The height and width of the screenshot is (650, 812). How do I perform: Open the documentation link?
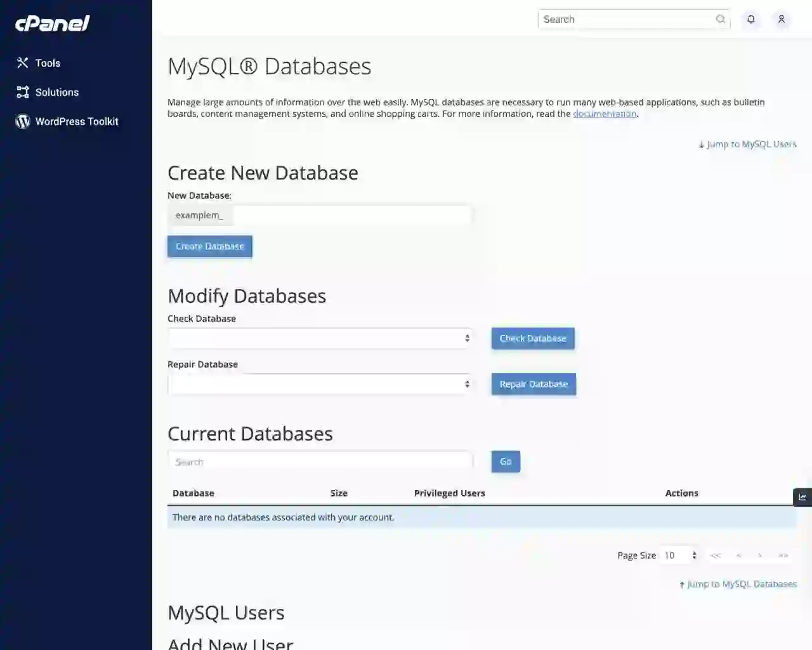[605, 114]
